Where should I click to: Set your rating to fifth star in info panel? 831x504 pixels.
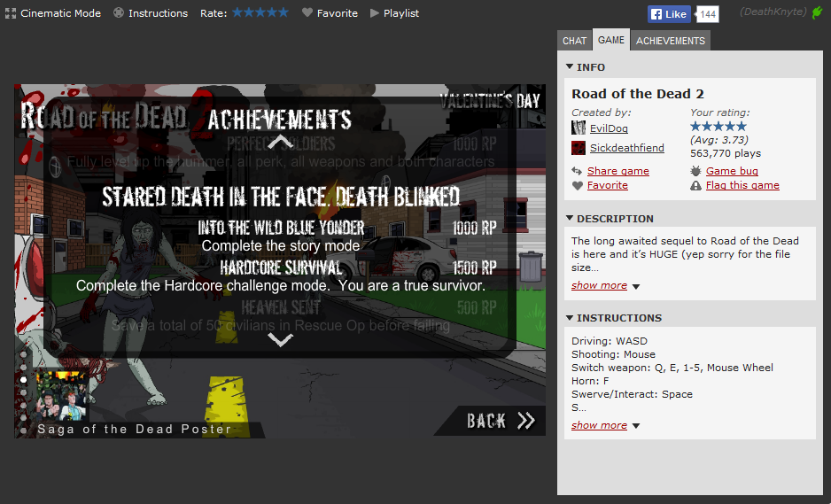coord(742,126)
